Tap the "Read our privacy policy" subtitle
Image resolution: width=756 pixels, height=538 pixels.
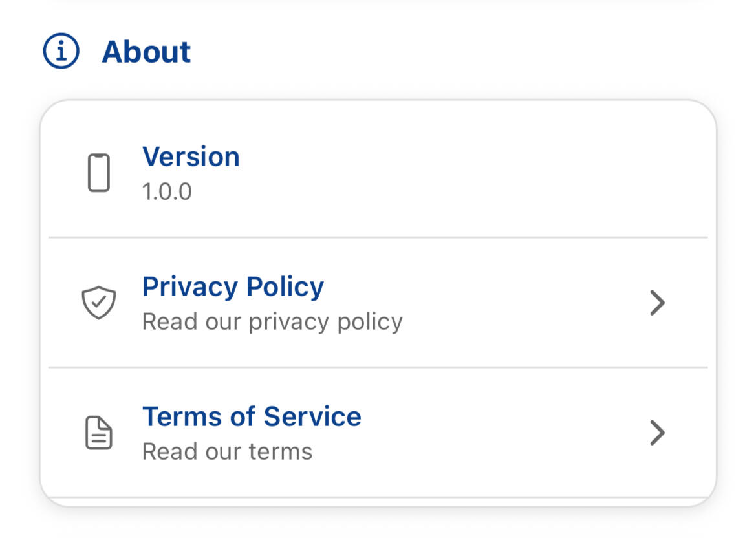point(272,321)
